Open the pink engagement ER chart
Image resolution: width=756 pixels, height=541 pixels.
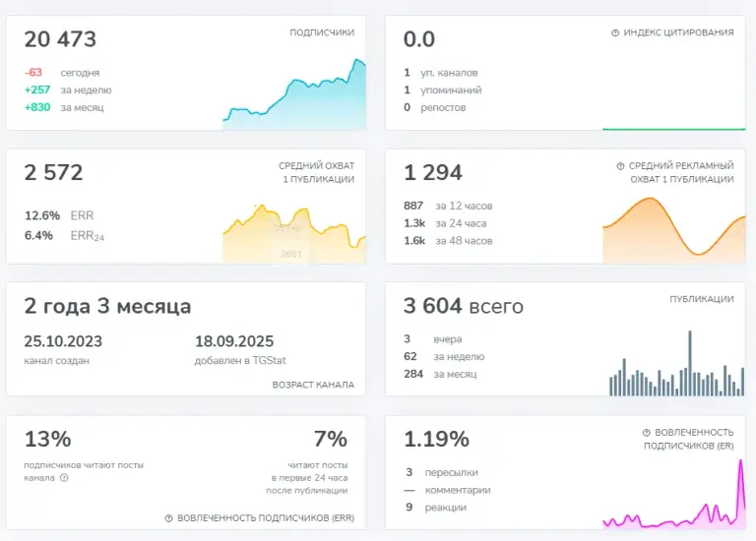point(674,494)
